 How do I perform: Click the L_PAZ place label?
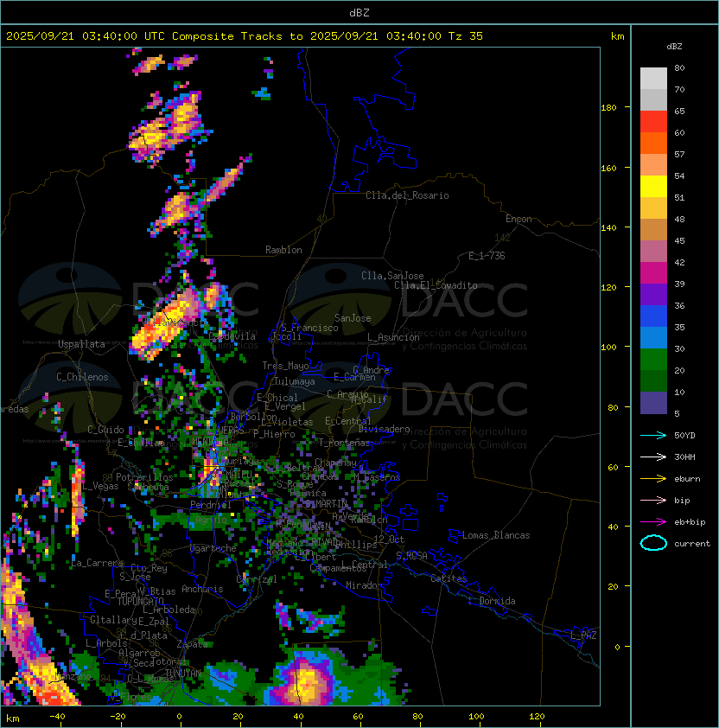[x=583, y=635]
